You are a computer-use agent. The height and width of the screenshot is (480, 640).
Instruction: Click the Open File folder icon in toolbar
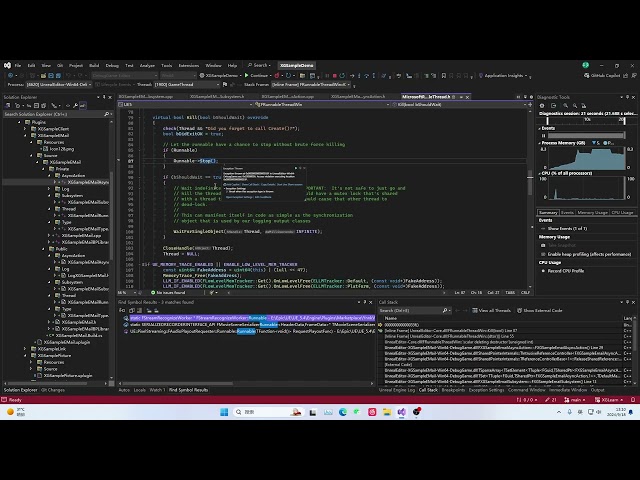tap(43, 76)
